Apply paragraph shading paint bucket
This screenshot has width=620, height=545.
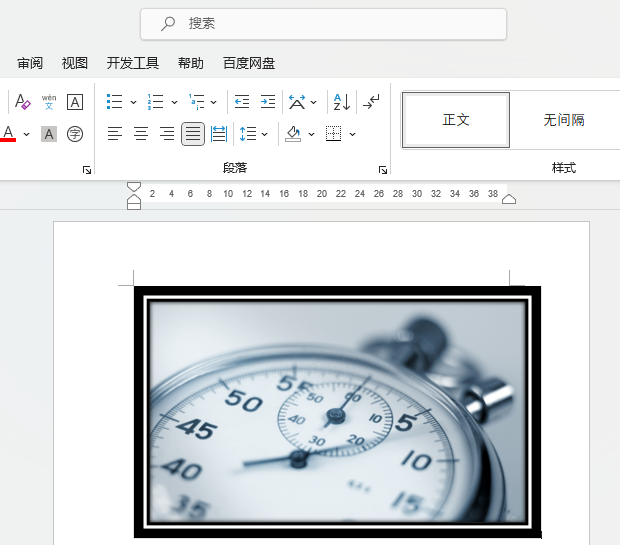click(293, 134)
